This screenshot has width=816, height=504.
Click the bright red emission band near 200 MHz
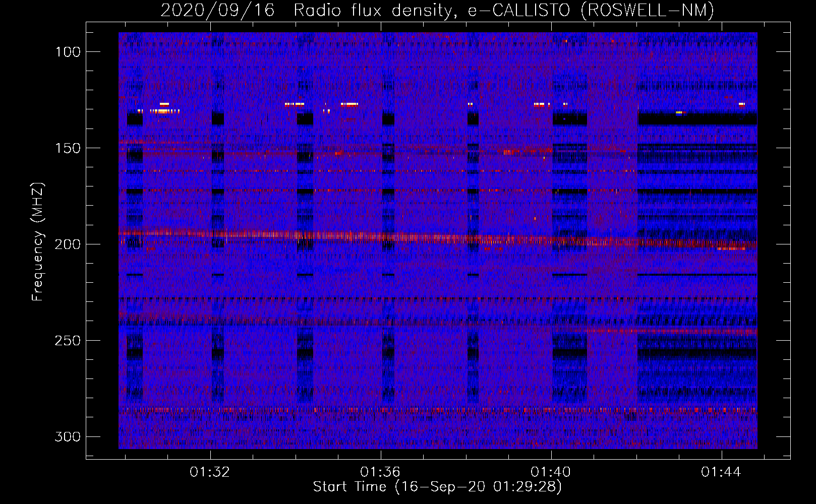coord(438,239)
